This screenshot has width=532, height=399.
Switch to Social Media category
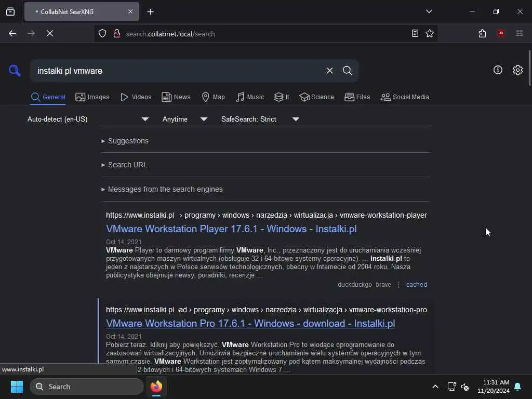coord(405,97)
